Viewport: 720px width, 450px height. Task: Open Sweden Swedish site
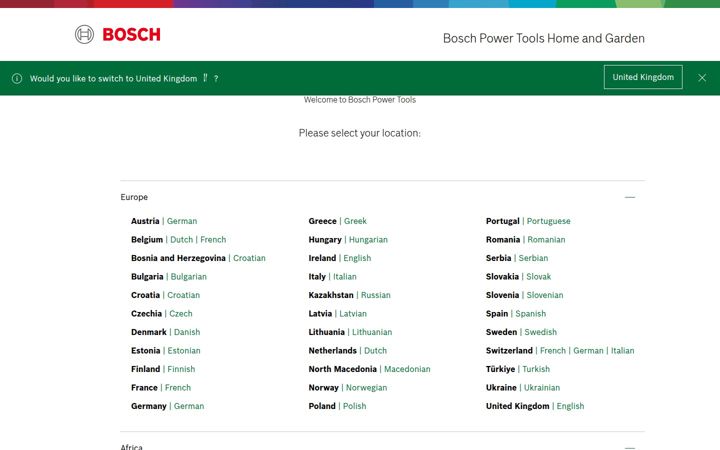pyautogui.click(x=540, y=332)
